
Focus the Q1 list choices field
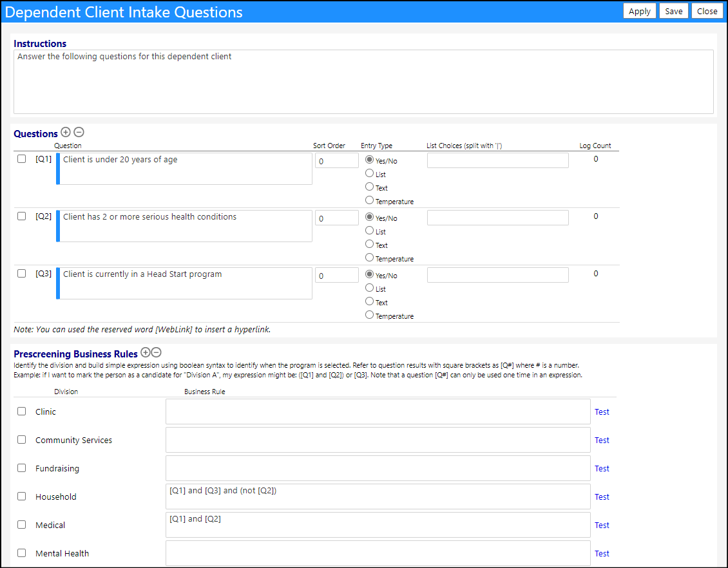(498, 160)
